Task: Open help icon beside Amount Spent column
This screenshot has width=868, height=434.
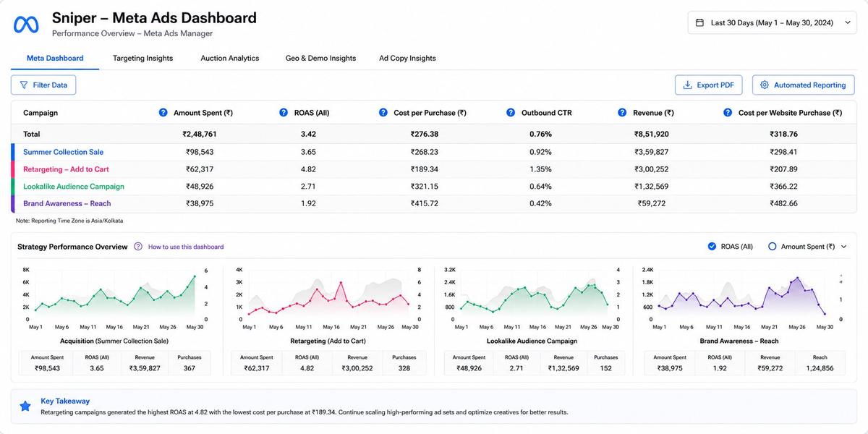Action: pos(163,113)
